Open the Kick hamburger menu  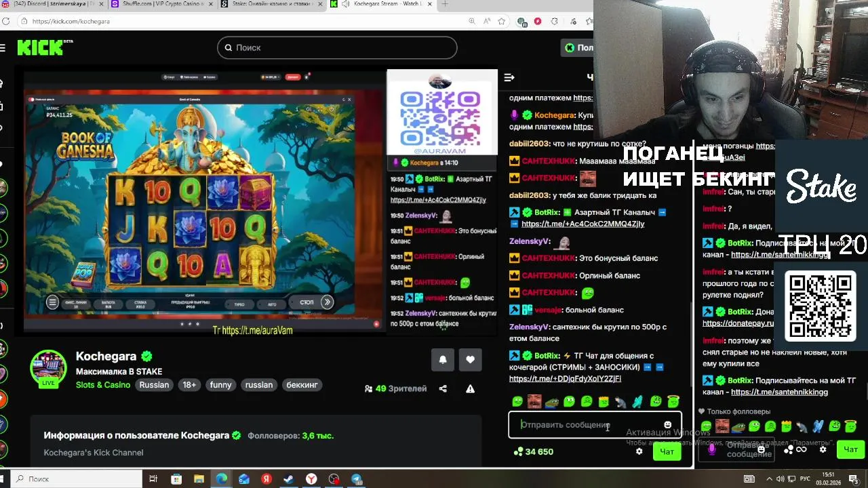click(3, 47)
